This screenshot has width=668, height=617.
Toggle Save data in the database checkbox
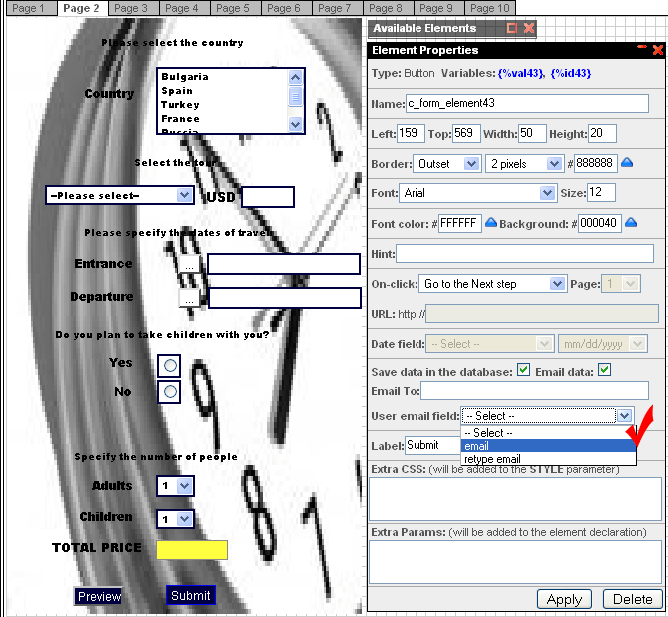523,370
